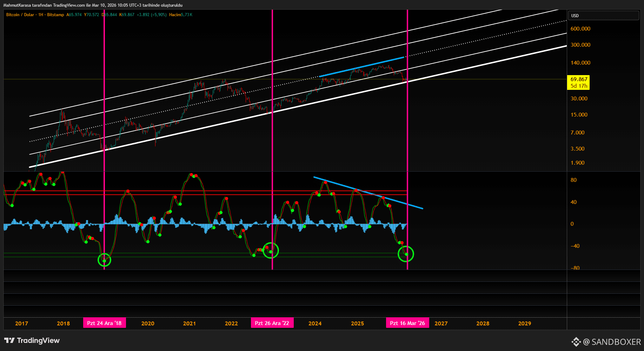644x351 pixels.
Task: Click the 5d 17h countdown label
Action: pyautogui.click(x=579, y=86)
